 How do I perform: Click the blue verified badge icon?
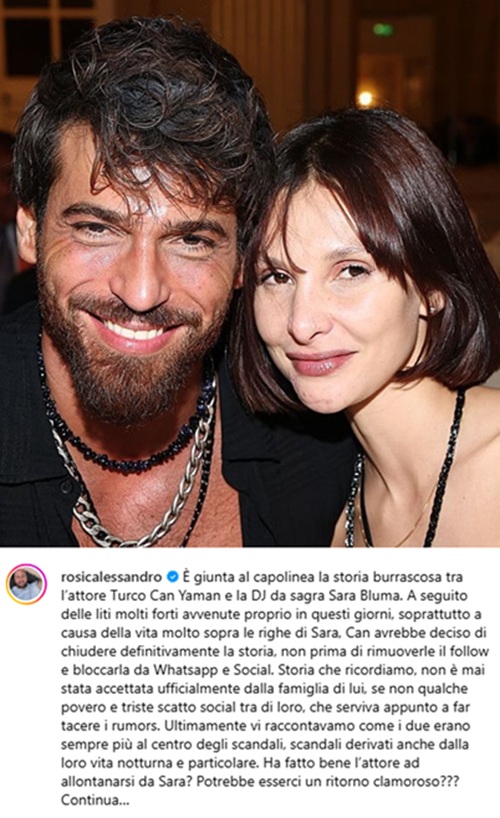click(x=172, y=577)
